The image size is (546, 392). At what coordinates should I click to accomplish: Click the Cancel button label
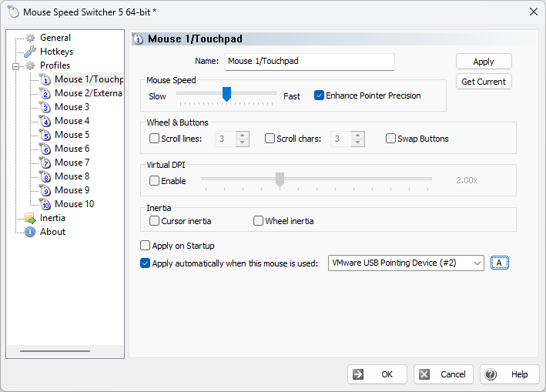tap(453, 374)
